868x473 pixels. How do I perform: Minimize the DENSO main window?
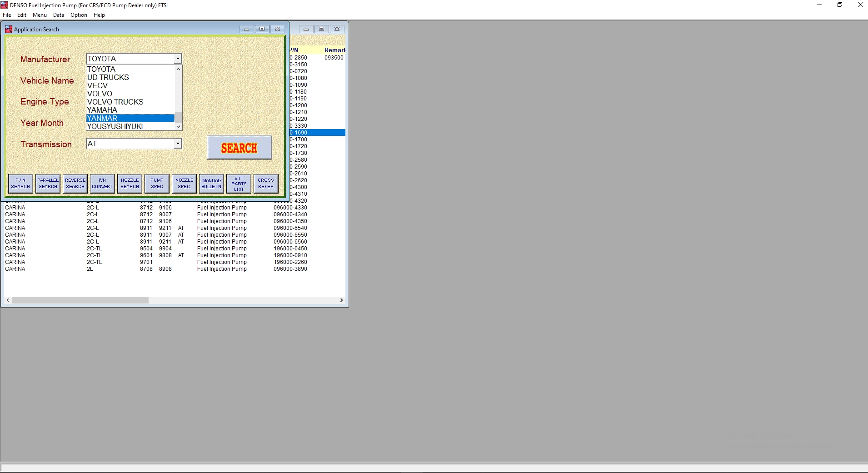(x=819, y=5)
